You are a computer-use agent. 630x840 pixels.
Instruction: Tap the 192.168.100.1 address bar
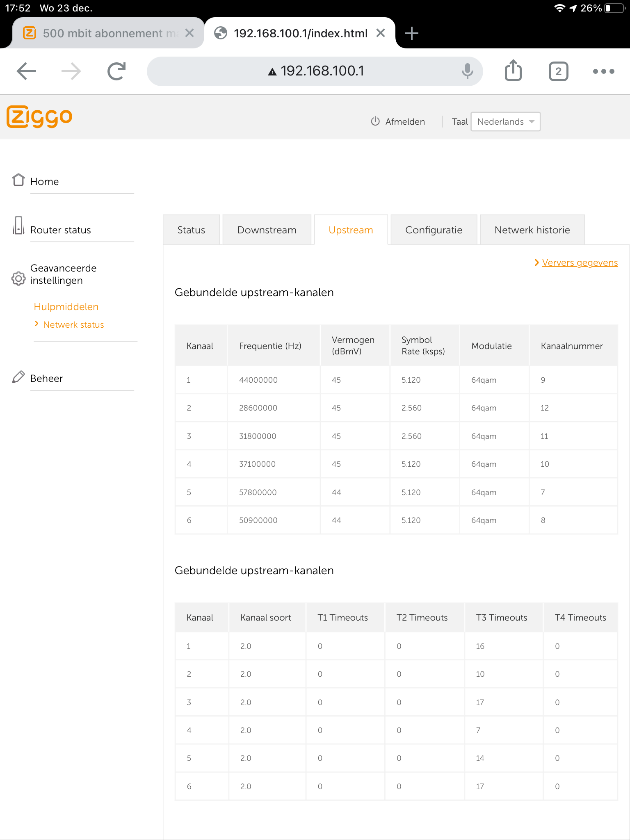315,71
